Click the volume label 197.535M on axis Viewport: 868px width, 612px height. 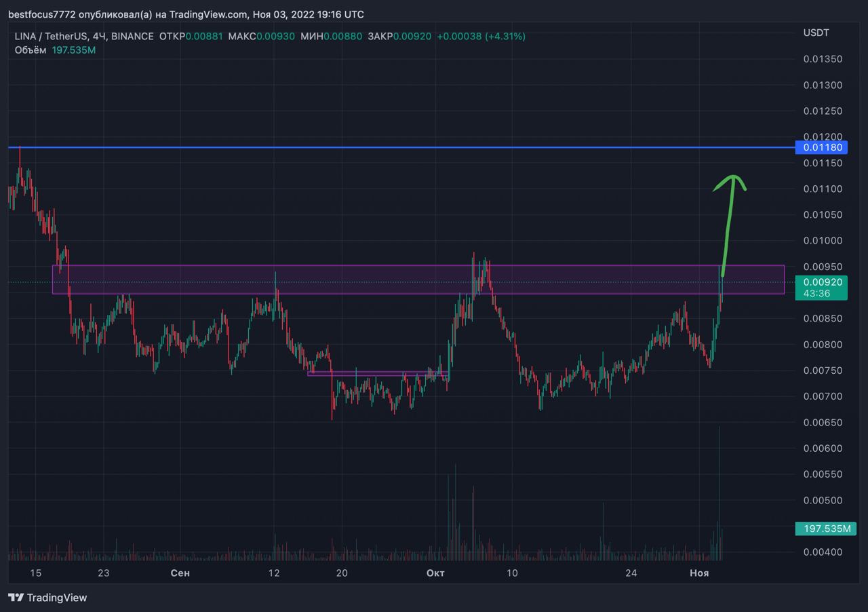point(826,529)
